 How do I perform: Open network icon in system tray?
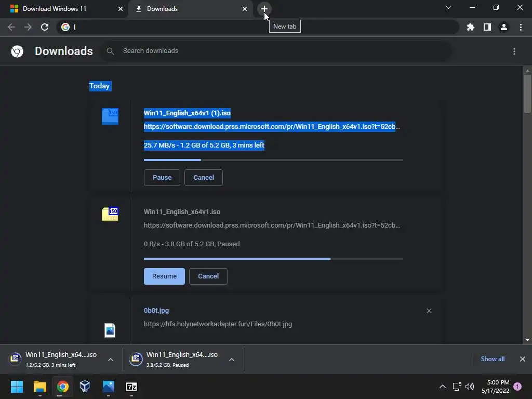tap(457, 387)
